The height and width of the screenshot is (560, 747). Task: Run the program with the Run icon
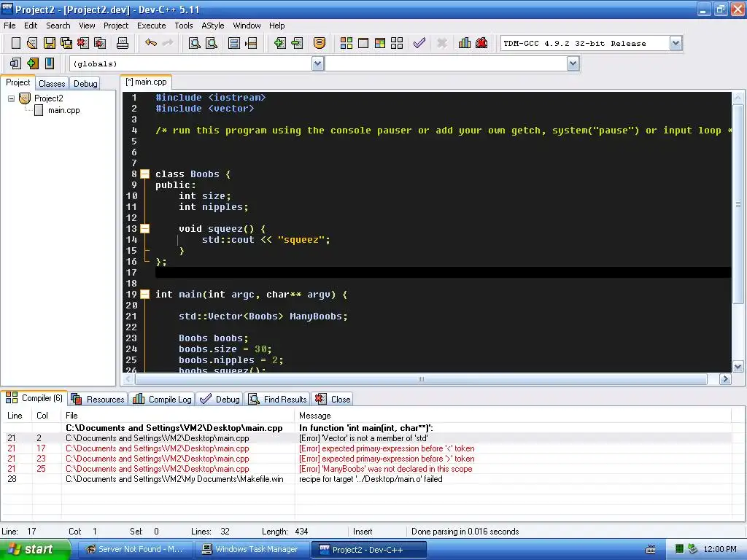tap(363, 43)
